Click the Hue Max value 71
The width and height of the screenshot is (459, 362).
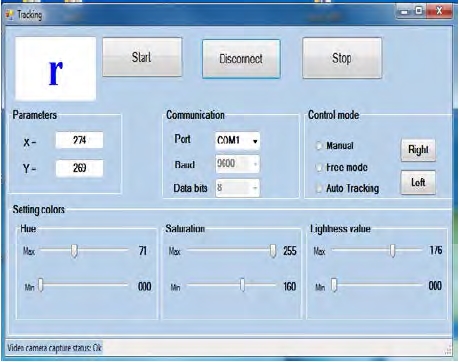pyautogui.click(x=143, y=251)
